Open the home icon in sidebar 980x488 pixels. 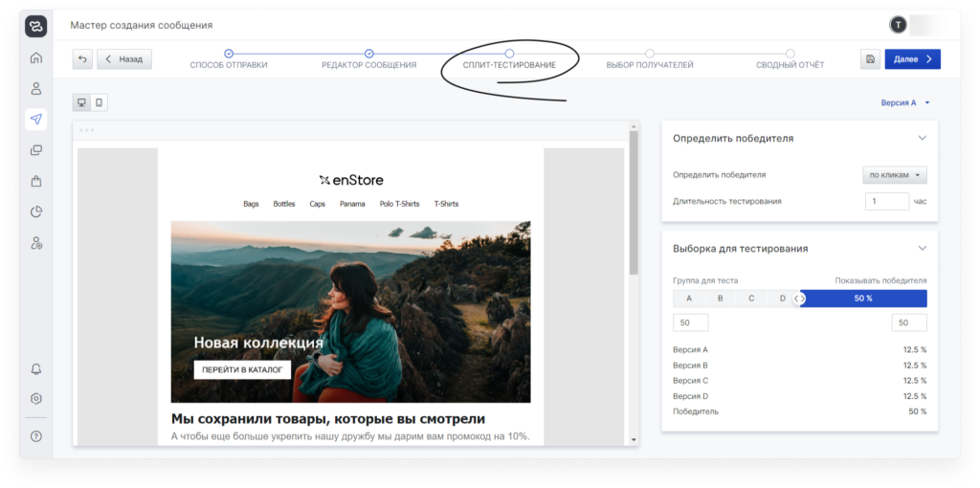click(36, 57)
